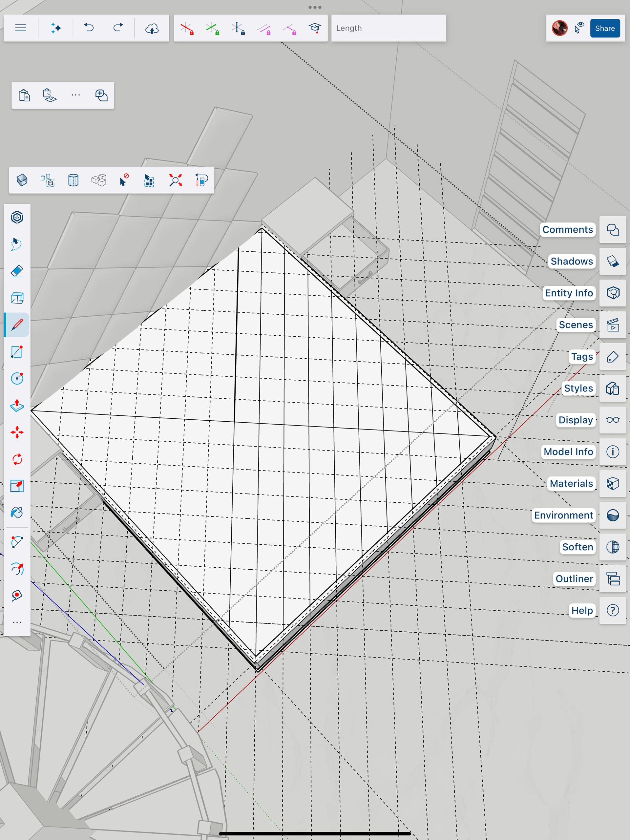Toggle red axis lock
The image size is (630, 840).
(187, 28)
